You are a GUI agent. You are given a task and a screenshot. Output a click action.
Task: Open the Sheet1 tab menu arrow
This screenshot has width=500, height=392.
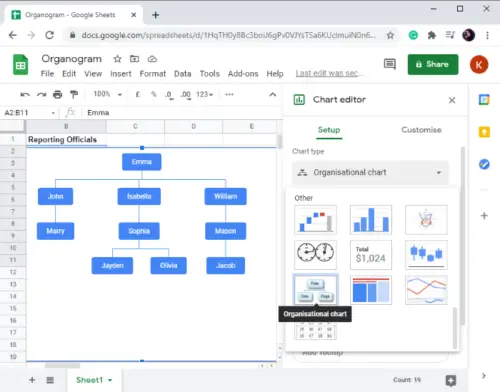tap(110, 380)
